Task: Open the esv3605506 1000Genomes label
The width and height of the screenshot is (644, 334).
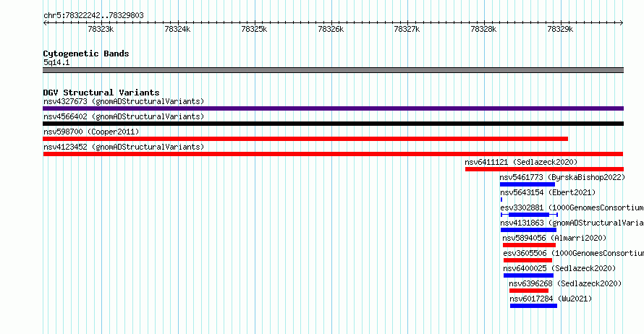Action: click(573, 253)
